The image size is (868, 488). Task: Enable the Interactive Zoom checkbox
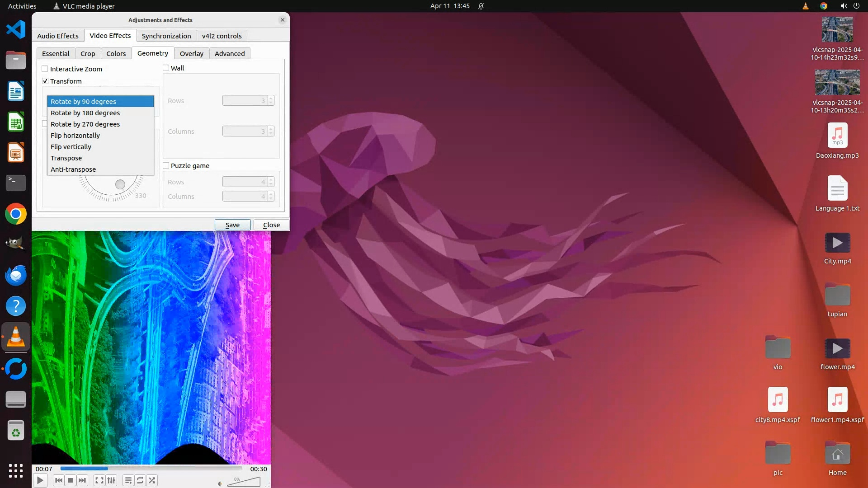[x=45, y=69]
